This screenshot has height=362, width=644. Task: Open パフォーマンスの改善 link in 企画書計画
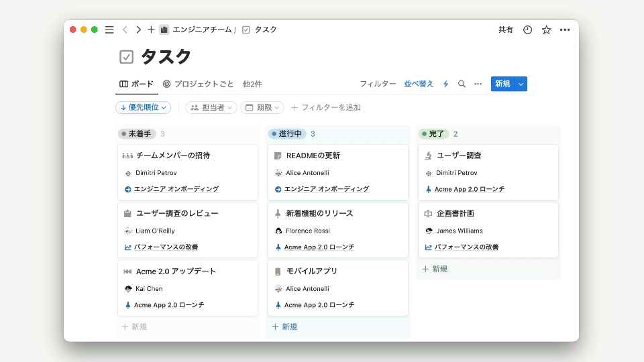[467, 247]
